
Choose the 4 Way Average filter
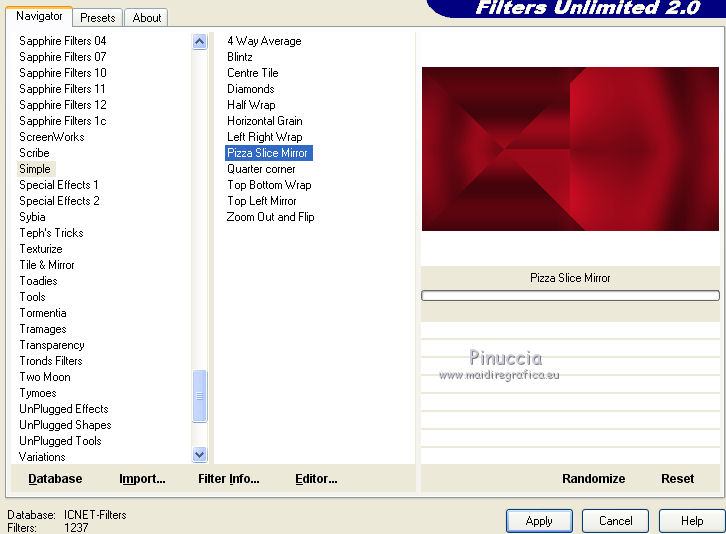point(264,41)
